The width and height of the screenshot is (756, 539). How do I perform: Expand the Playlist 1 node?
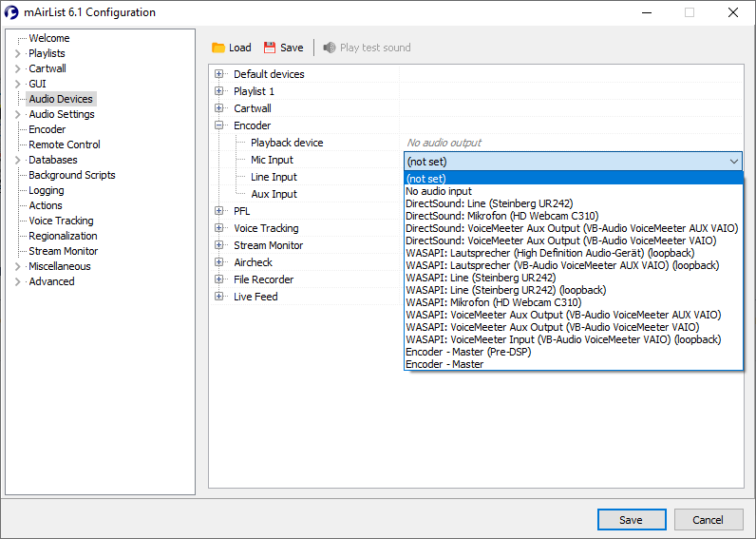(219, 91)
